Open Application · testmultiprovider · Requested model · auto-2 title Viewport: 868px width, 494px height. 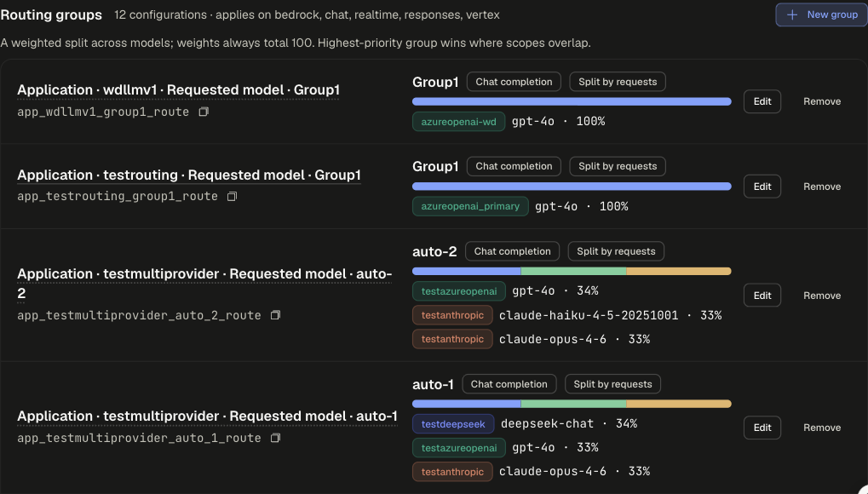204,284
